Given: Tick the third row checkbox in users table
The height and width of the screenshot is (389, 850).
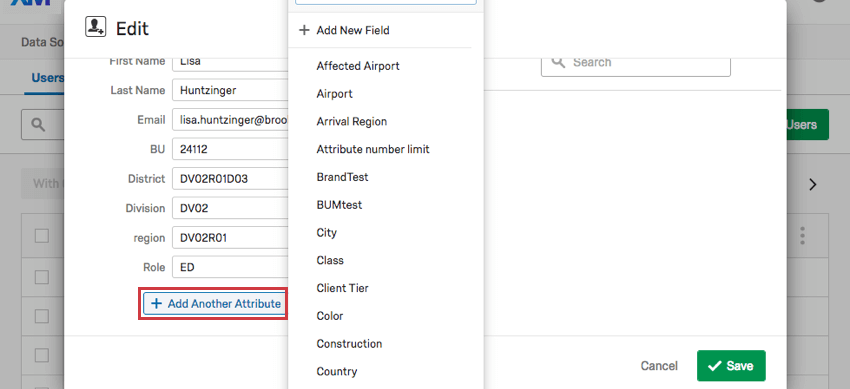Looking at the screenshot, I should 42,316.
